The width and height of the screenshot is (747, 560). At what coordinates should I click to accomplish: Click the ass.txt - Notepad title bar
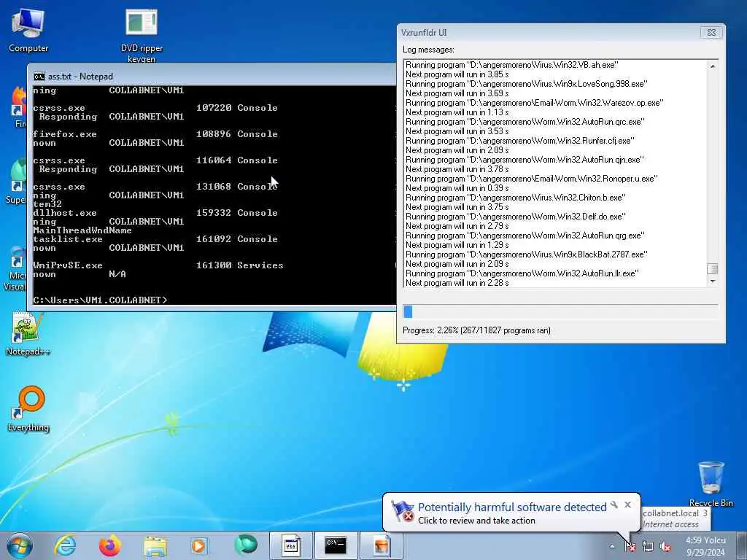click(x=212, y=76)
